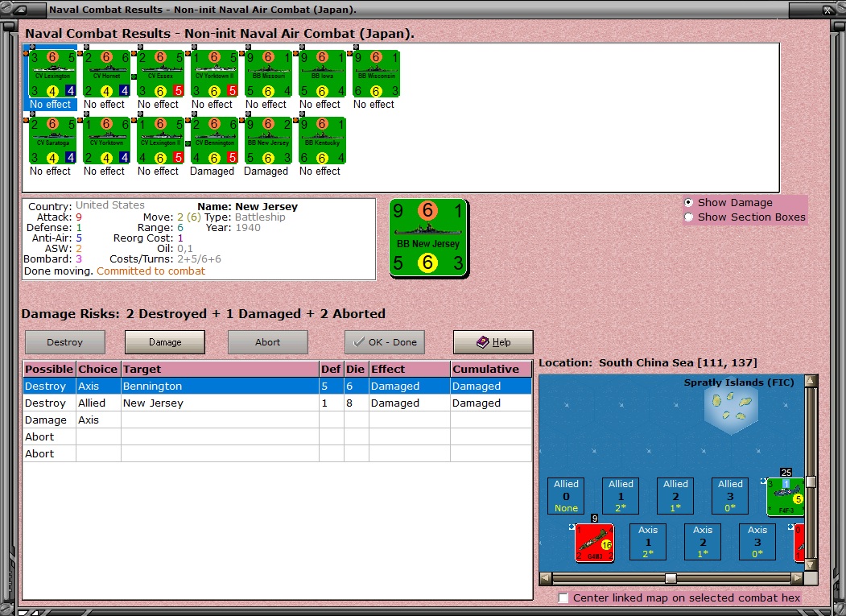
Task: Select the New Jersey row in damage table
Action: point(278,403)
